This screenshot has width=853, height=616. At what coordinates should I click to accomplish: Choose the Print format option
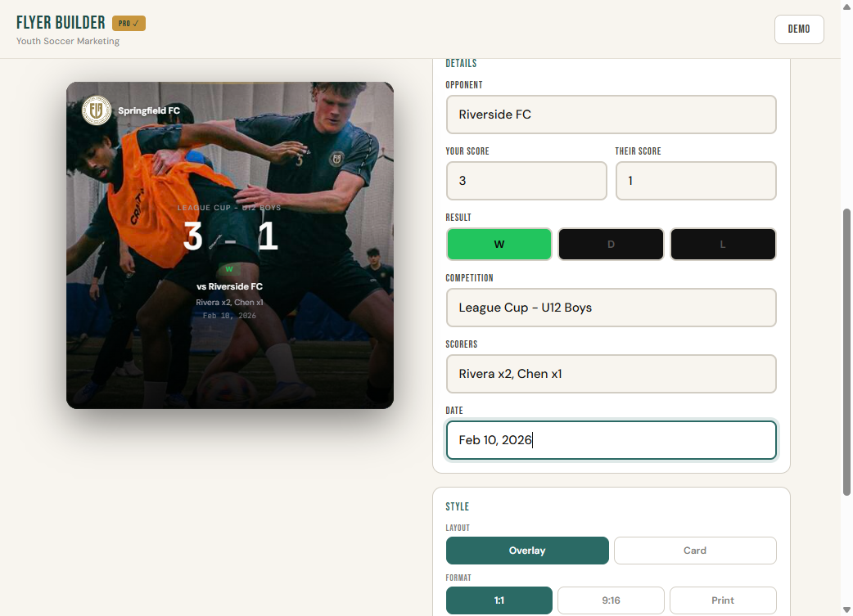point(723,600)
